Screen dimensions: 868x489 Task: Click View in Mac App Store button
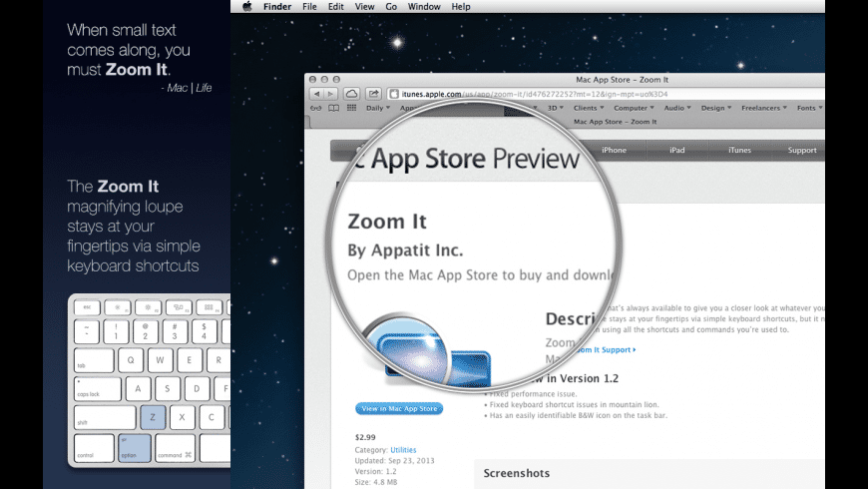[x=399, y=409]
